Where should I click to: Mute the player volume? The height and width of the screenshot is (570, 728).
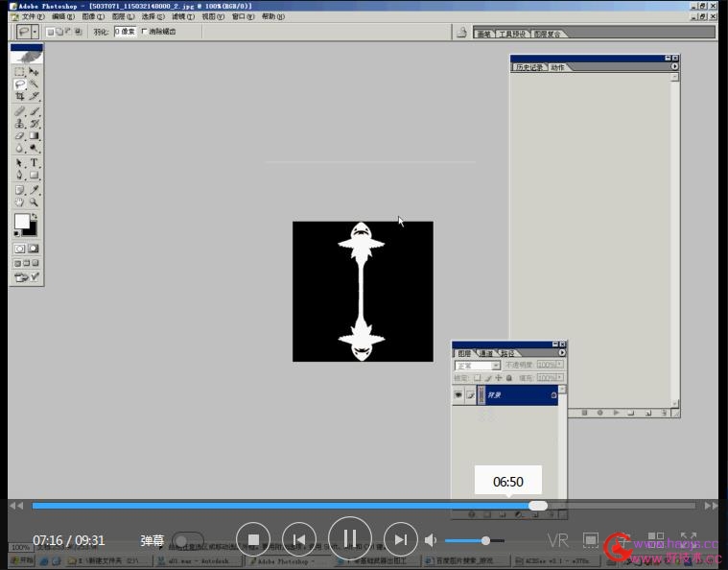click(x=431, y=540)
